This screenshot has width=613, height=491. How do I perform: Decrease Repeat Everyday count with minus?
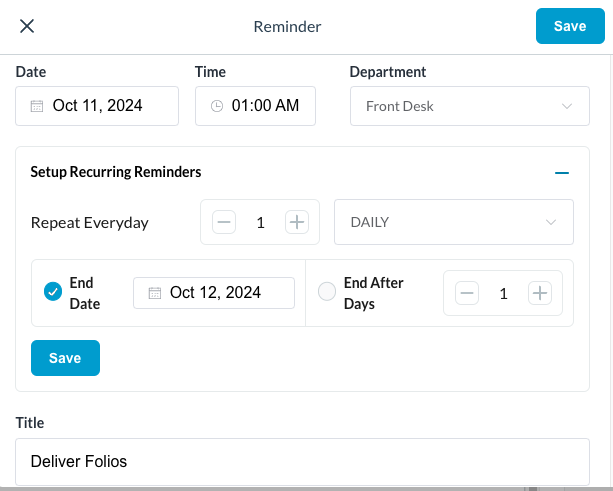(x=225, y=222)
